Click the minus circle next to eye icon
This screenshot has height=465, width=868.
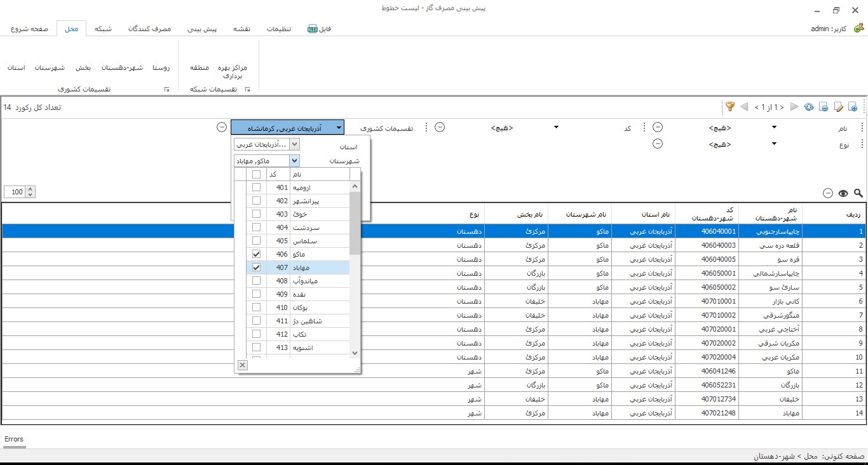click(x=828, y=193)
